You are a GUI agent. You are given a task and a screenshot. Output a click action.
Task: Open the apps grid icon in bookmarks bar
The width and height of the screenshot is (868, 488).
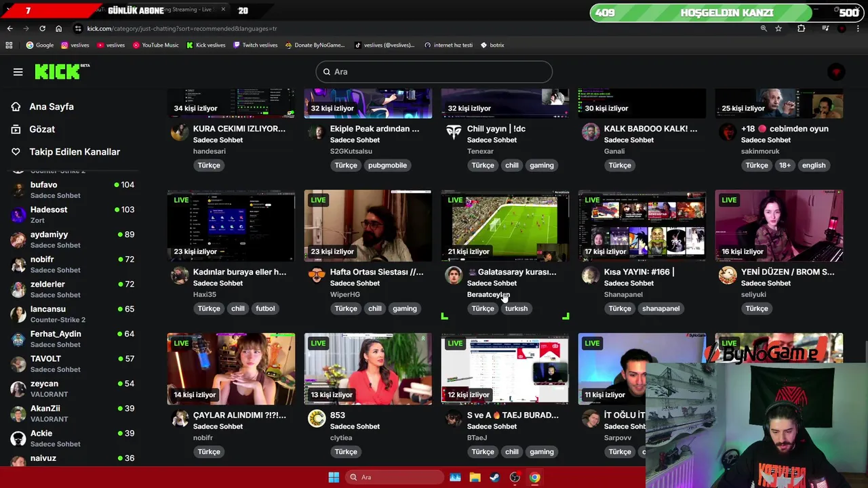pyautogui.click(x=9, y=45)
